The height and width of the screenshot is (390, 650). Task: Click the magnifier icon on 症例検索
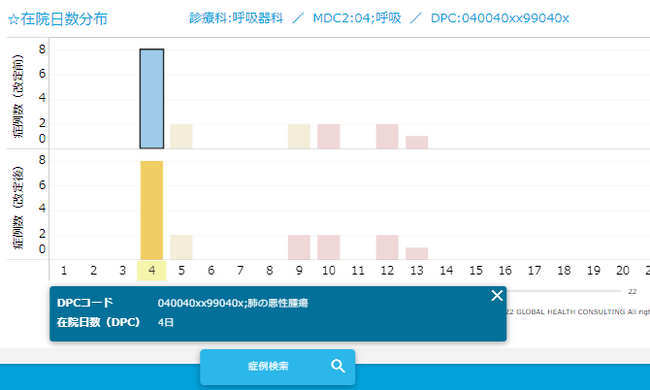click(x=338, y=366)
